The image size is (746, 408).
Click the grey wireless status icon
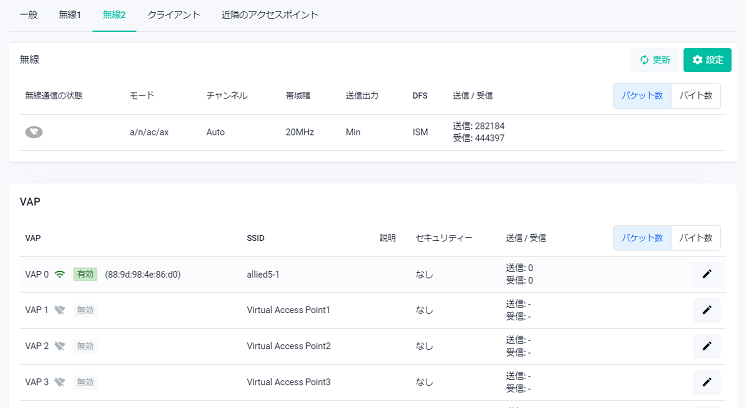(x=34, y=132)
